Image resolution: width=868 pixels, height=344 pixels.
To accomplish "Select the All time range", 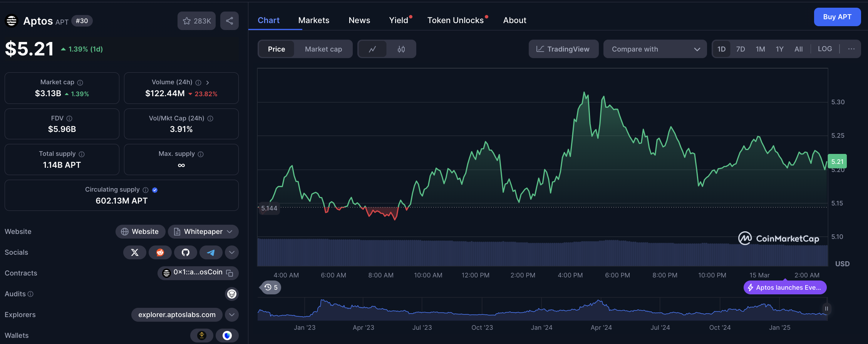I will [x=799, y=49].
